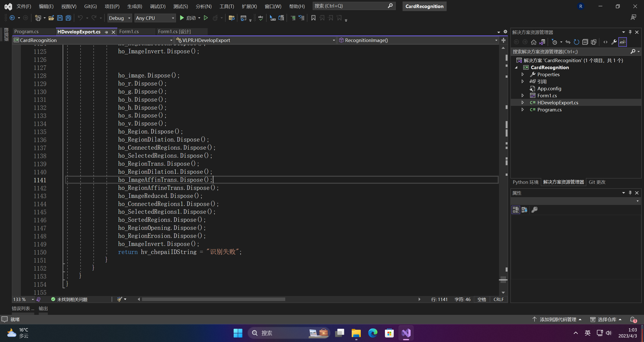Viewport: 644px width, 342px height.
Task: Click the Find in Files toolbar icon
Action: point(231,18)
